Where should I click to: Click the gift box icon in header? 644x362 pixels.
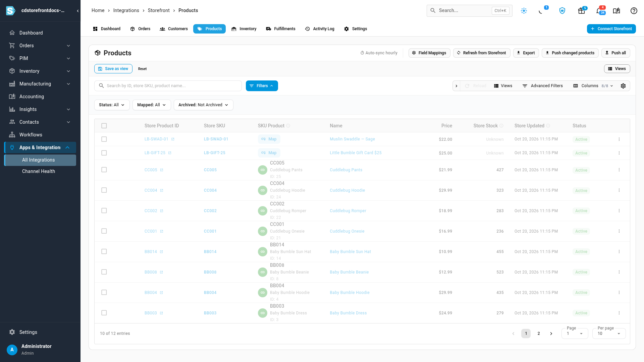click(581, 11)
